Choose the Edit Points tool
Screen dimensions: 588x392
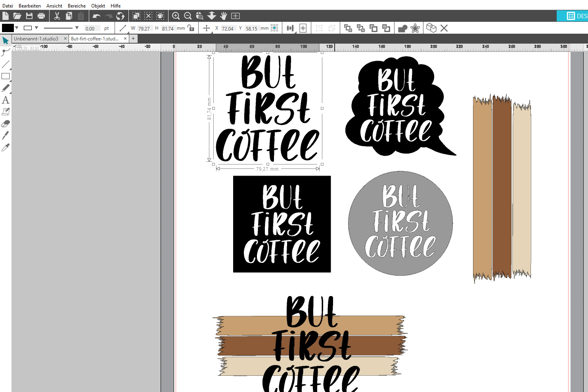tap(6, 52)
